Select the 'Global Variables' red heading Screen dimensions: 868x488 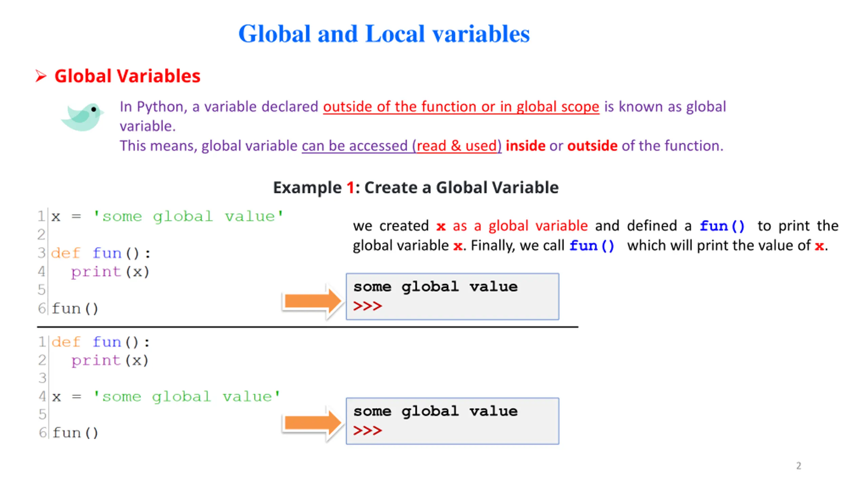pos(127,76)
